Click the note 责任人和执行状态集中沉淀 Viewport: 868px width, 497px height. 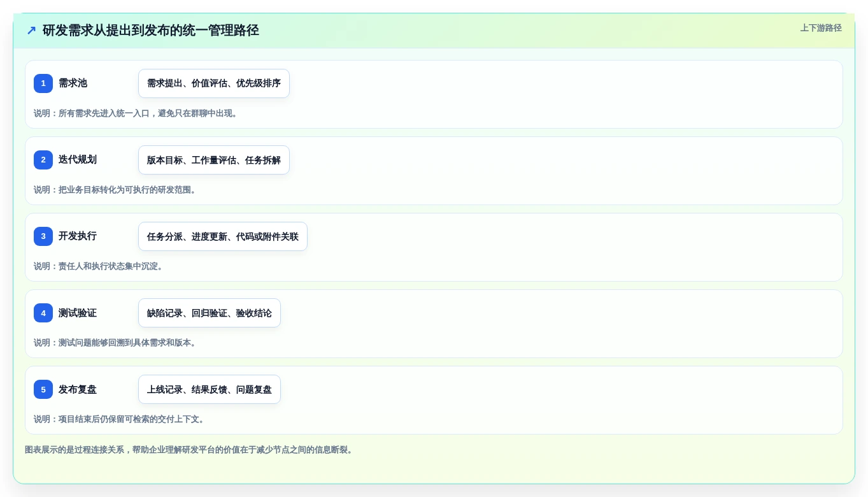(100, 266)
